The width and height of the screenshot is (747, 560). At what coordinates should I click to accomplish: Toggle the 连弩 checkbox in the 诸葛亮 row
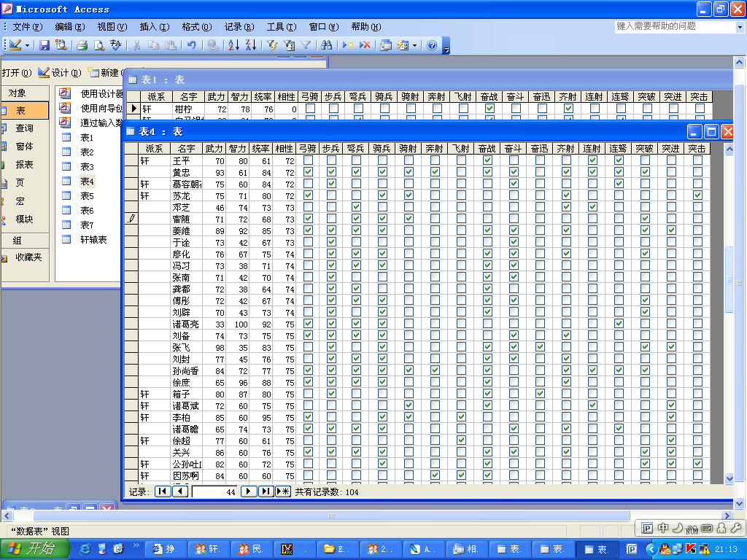pos(619,324)
